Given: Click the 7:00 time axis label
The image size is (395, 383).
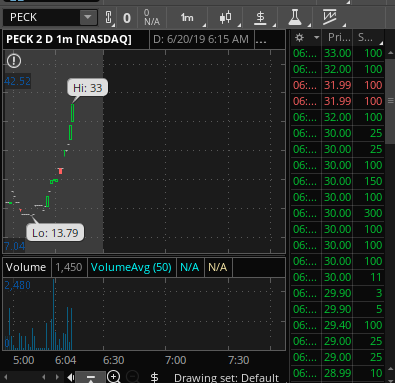Looking at the screenshot, I should tap(176, 360).
